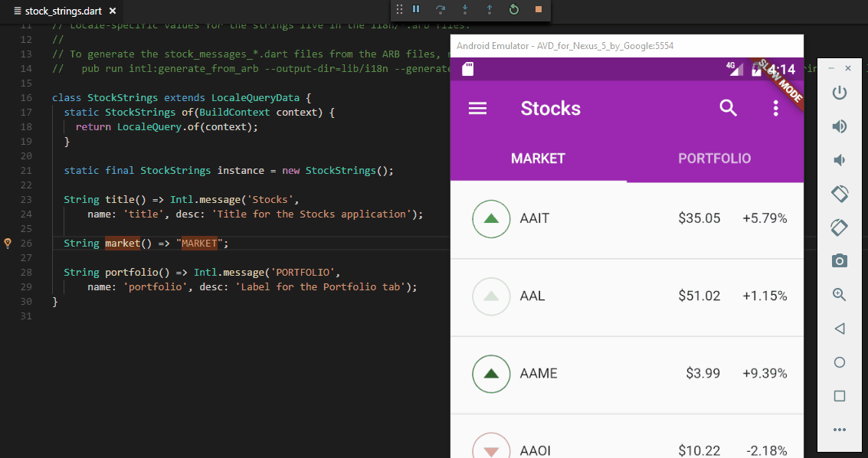Restart the debug session
This screenshot has width=868, height=458.
click(514, 9)
